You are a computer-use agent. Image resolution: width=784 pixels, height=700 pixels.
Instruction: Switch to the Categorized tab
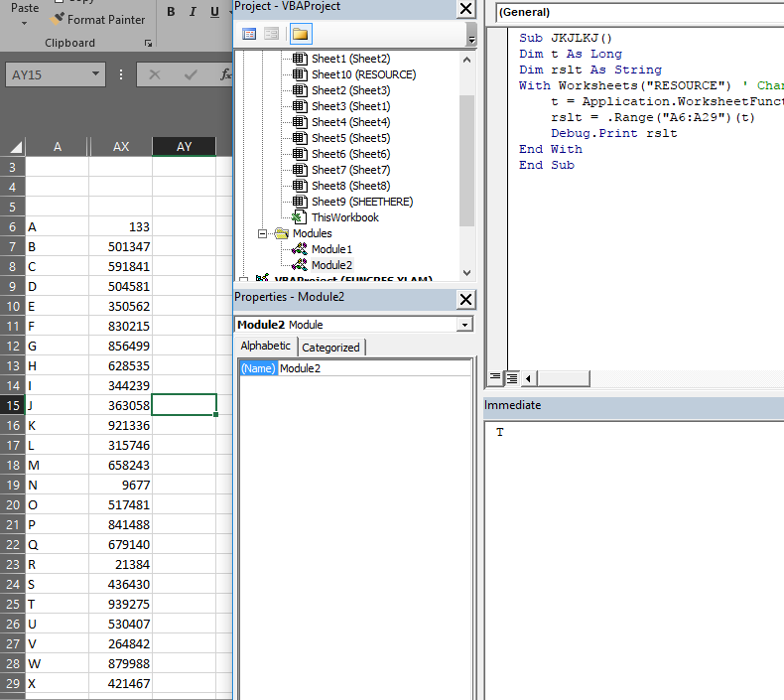pos(331,347)
